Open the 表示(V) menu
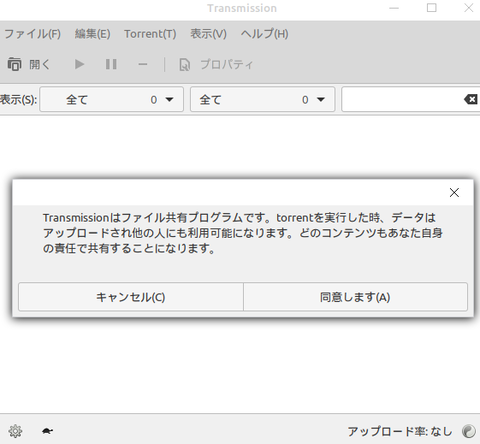The height and width of the screenshot is (444, 480). pyautogui.click(x=208, y=34)
